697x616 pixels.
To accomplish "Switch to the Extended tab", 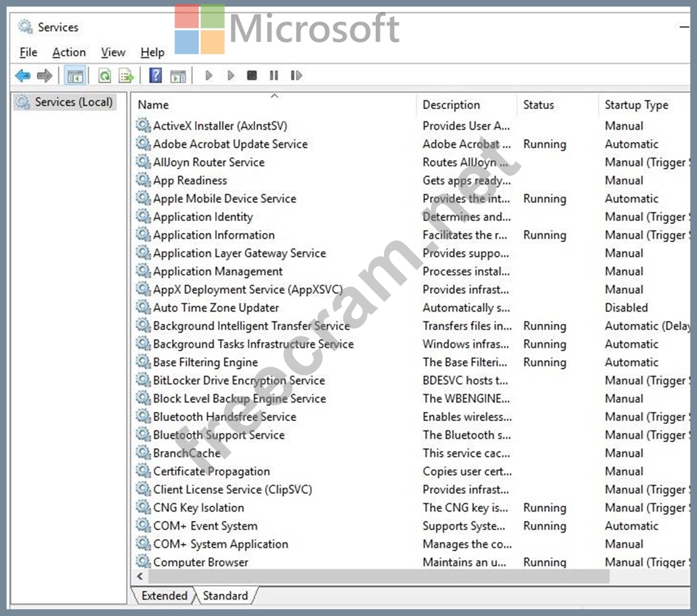I will click(164, 596).
